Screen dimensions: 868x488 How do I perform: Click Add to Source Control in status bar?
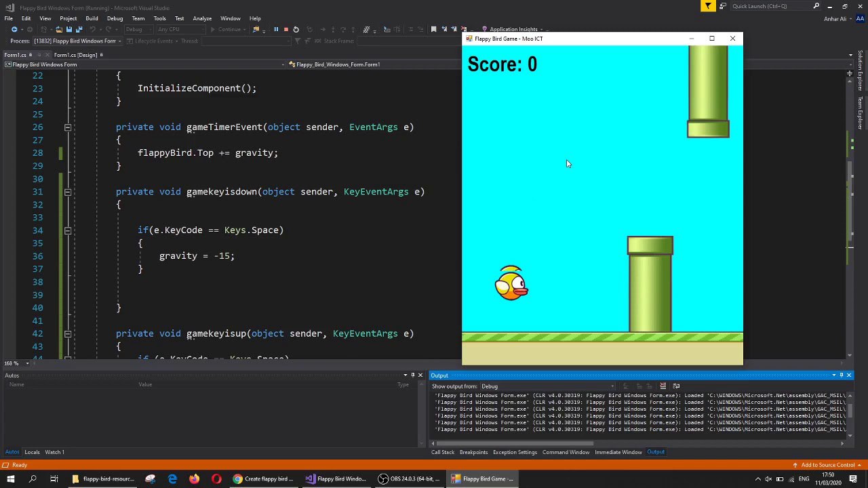[x=828, y=465]
